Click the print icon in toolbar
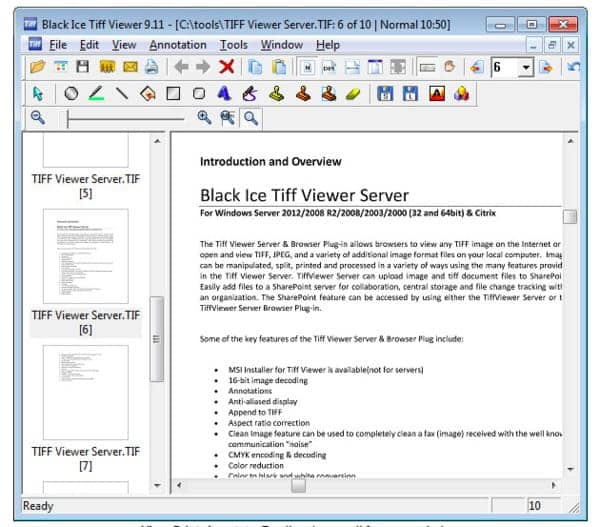Screen dimensions: 600x527 click(152, 67)
